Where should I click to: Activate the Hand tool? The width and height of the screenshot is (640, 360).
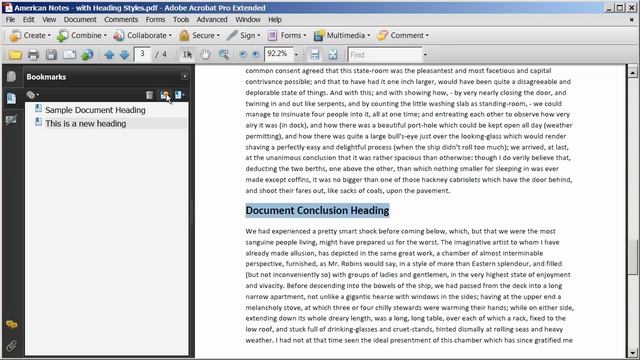205,55
